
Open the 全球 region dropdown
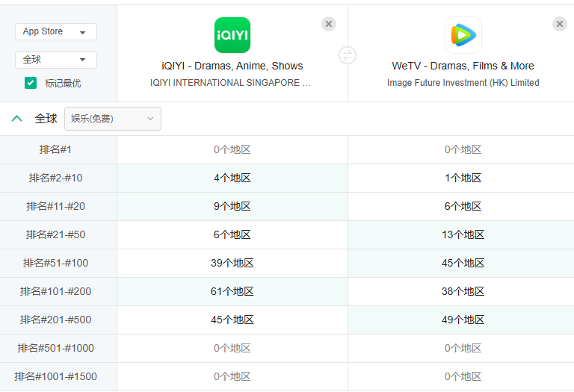coord(56,60)
